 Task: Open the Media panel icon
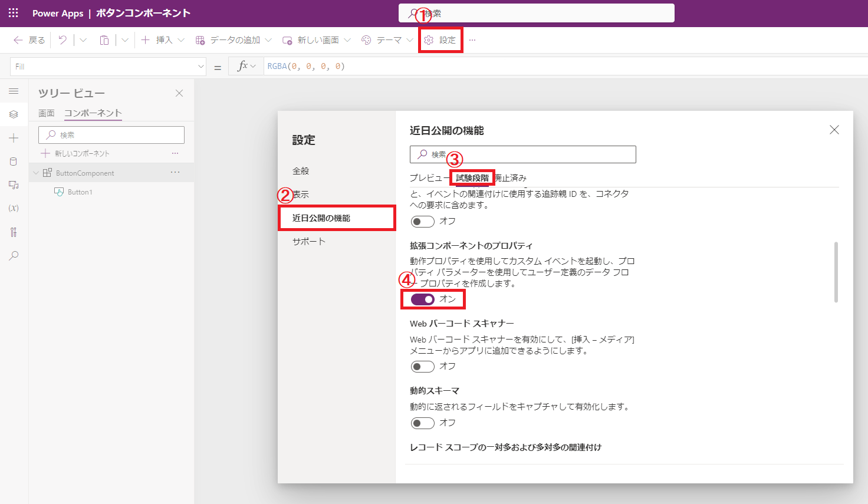(x=14, y=185)
